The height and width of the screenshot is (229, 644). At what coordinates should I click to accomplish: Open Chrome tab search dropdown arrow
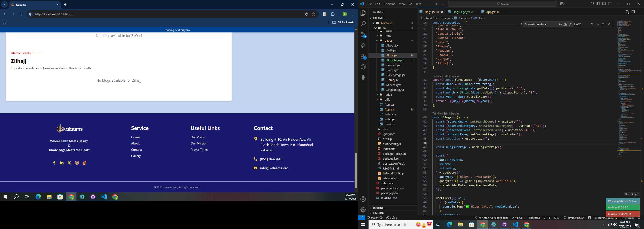point(4,4)
